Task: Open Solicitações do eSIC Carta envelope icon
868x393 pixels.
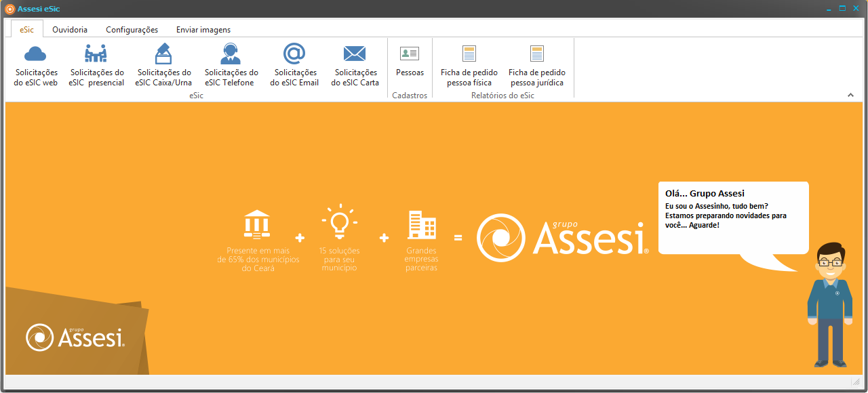Action: (355, 54)
